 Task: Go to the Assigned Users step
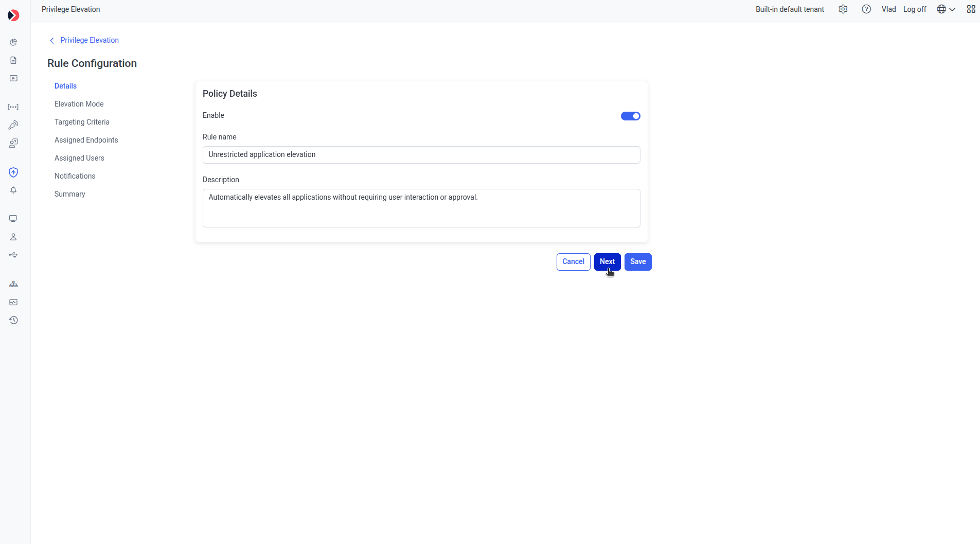point(79,158)
